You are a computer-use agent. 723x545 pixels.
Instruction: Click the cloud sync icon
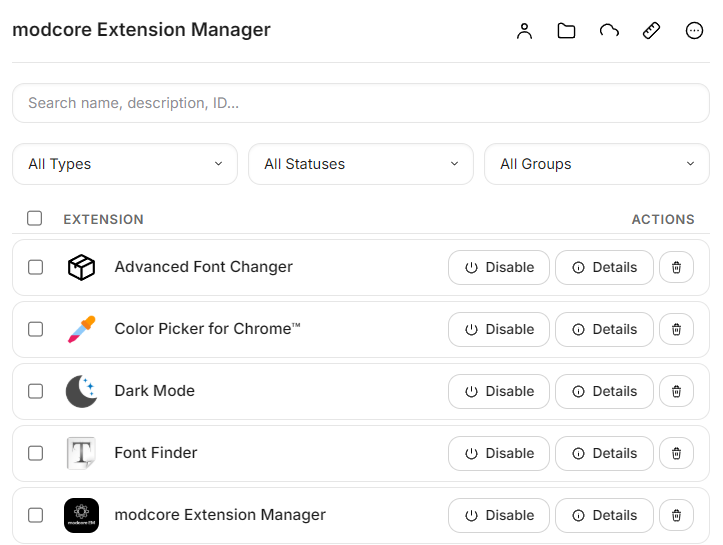click(609, 31)
